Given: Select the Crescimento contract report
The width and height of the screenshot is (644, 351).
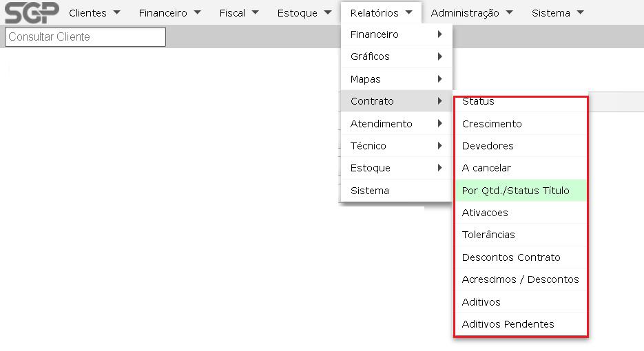Looking at the screenshot, I should tap(492, 124).
